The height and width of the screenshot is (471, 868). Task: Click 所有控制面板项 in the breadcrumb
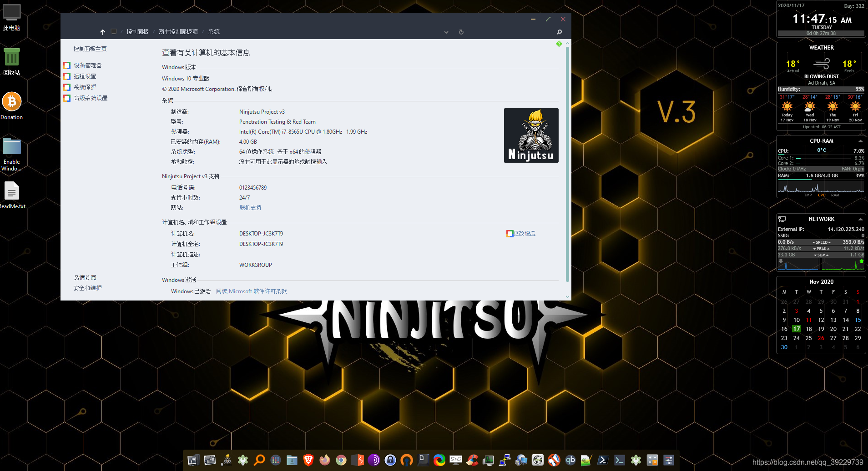pyautogui.click(x=178, y=32)
